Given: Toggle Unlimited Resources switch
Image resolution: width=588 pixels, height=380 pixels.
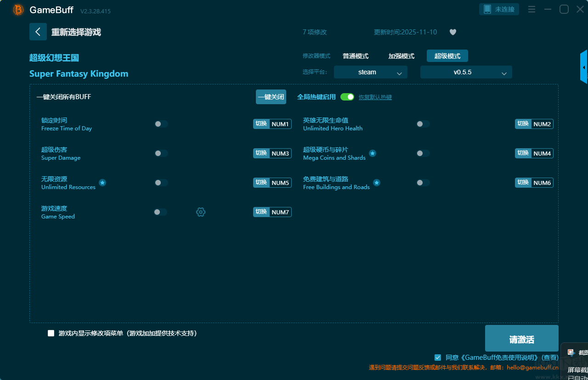Looking at the screenshot, I should tap(161, 183).
